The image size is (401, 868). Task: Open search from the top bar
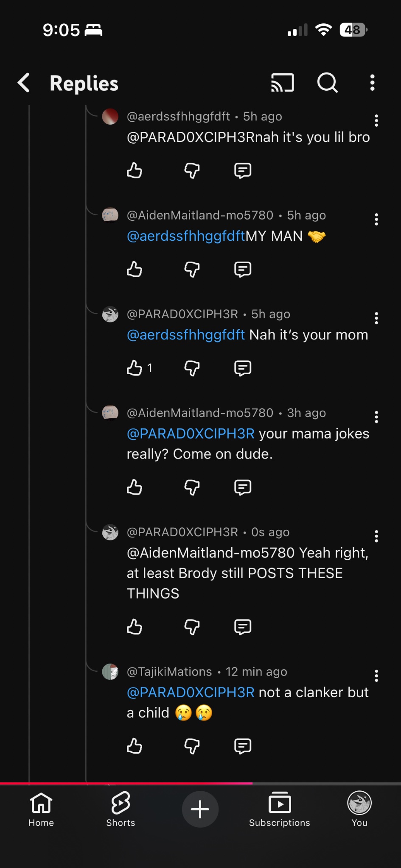(x=327, y=83)
